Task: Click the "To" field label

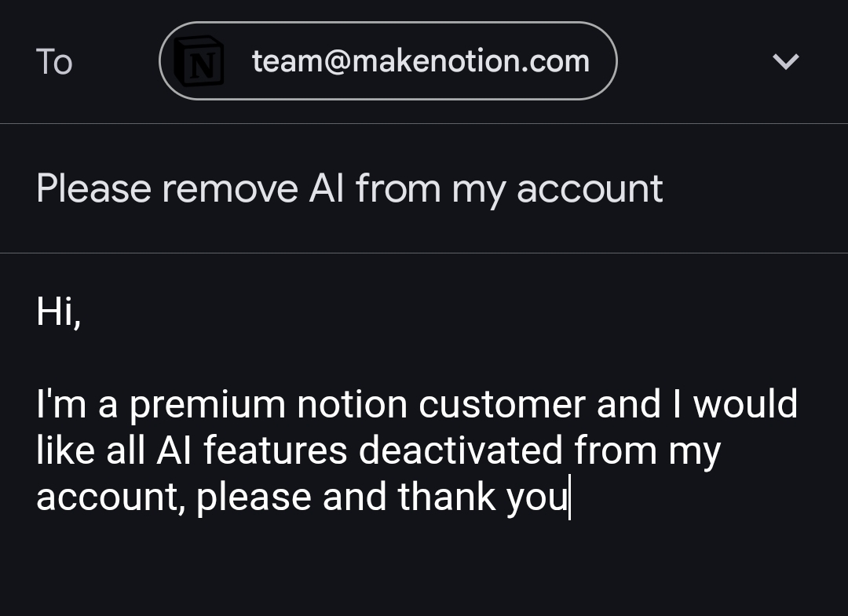Action: click(x=54, y=62)
